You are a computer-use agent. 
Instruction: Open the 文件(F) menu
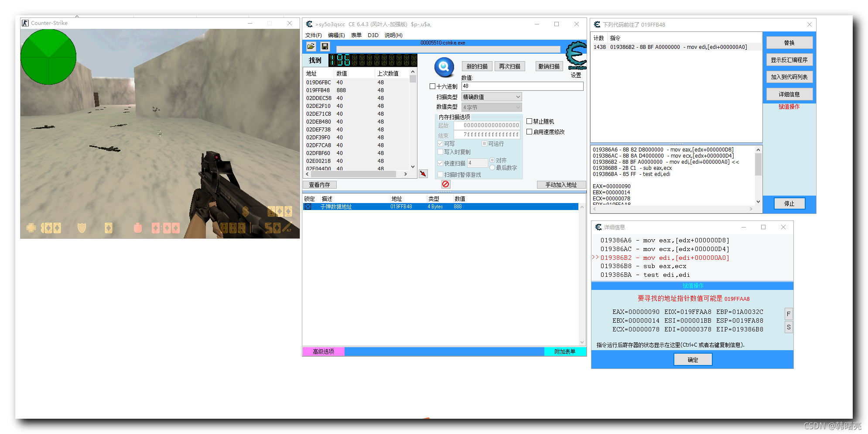314,35
